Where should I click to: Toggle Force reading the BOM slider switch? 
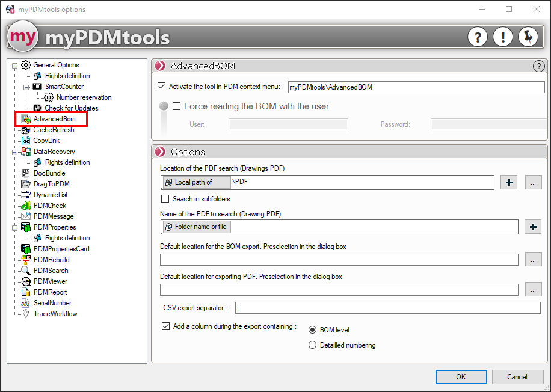[x=164, y=106]
